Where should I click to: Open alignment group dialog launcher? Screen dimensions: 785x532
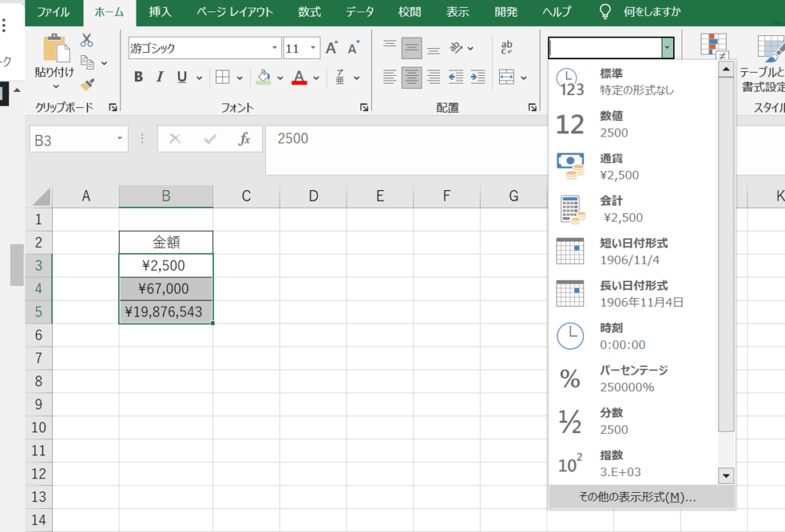click(532, 107)
